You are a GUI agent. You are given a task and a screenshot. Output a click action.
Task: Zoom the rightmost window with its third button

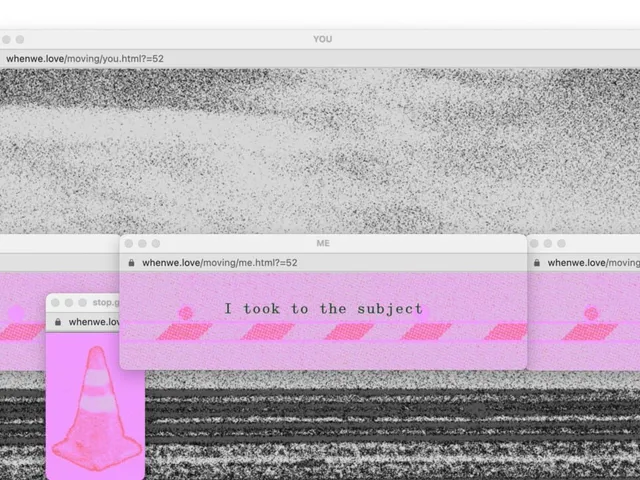pyautogui.click(x=562, y=244)
